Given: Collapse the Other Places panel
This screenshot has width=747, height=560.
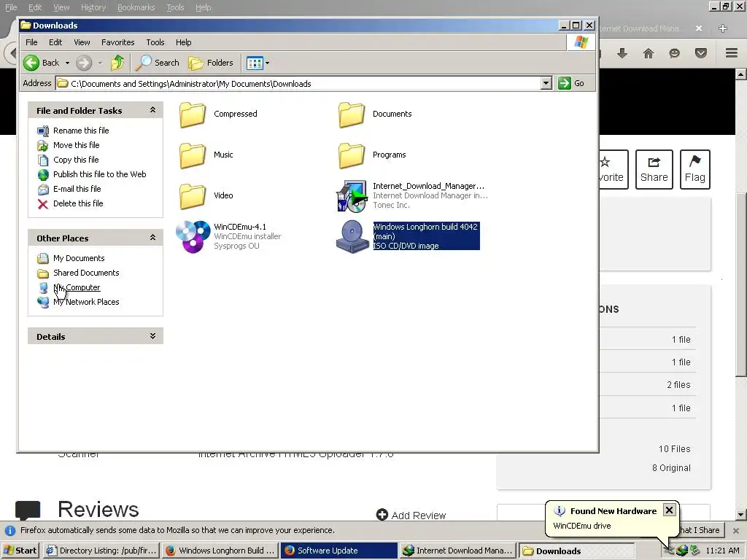Looking at the screenshot, I should click(x=152, y=238).
